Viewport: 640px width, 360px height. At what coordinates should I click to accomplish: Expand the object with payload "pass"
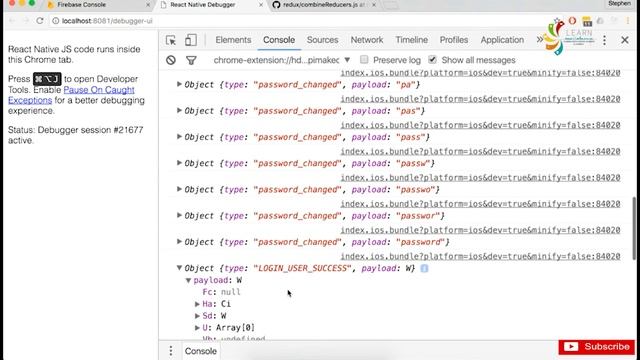point(179,137)
